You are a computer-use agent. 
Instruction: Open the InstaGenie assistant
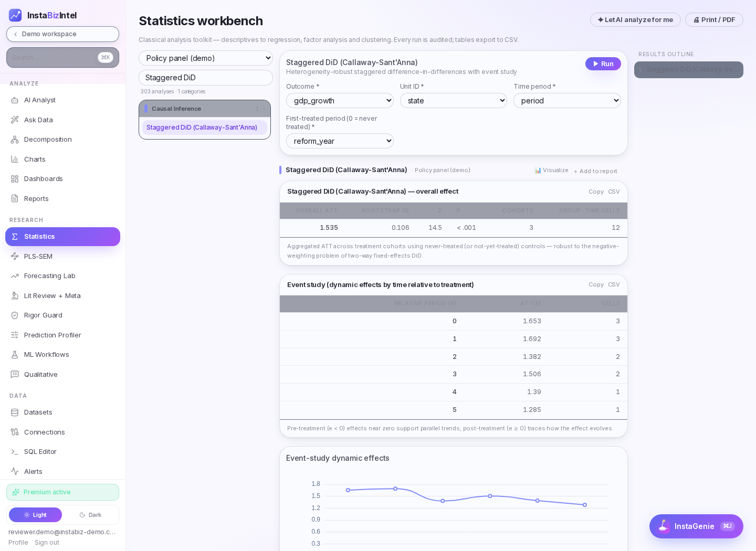tap(696, 526)
